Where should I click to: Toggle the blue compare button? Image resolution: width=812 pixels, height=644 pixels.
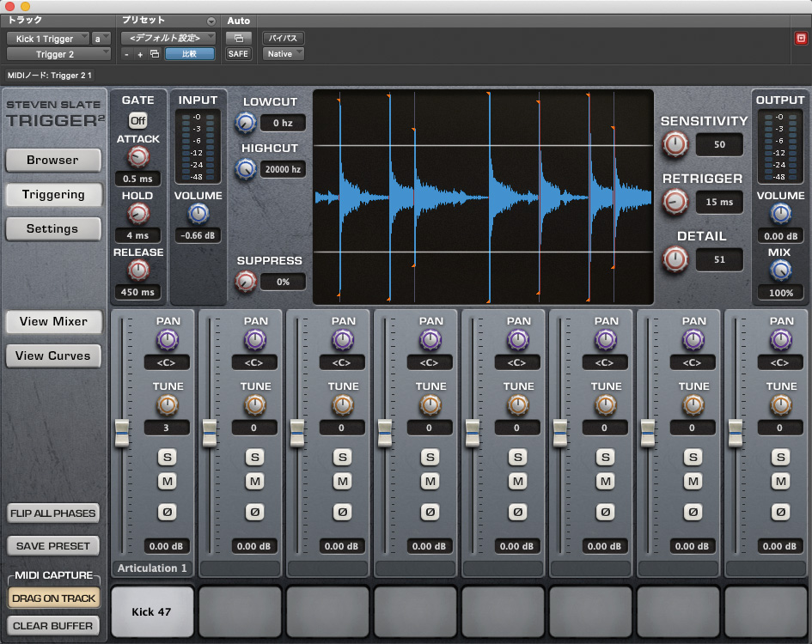tap(190, 54)
